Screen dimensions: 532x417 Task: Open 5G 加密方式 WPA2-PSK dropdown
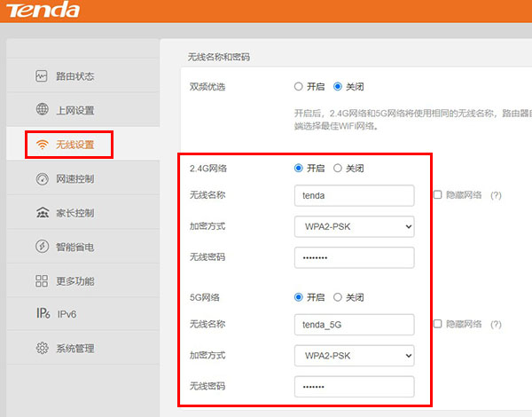point(354,356)
